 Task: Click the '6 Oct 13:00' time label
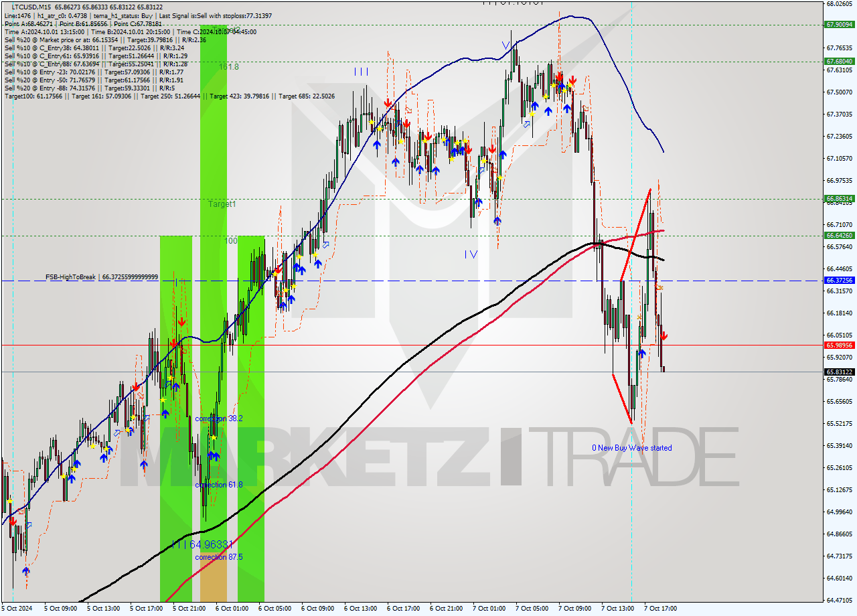click(x=361, y=609)
